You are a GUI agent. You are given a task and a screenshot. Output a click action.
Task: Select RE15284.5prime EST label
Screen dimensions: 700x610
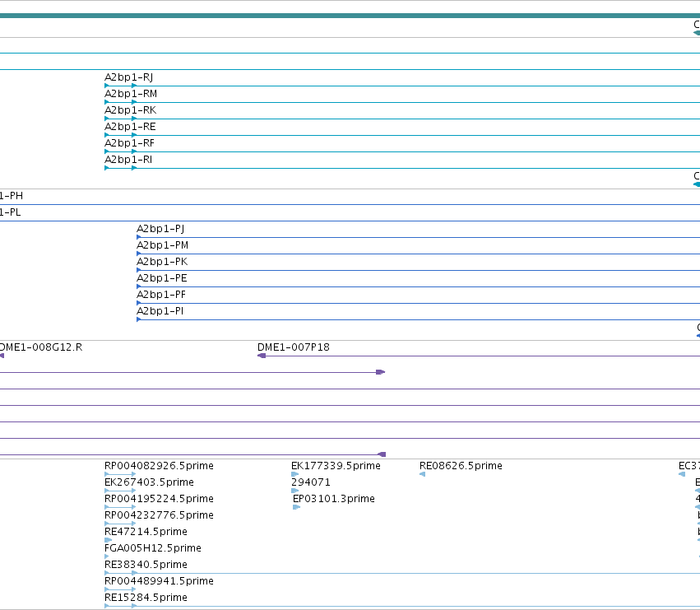(x=146, y=598)
